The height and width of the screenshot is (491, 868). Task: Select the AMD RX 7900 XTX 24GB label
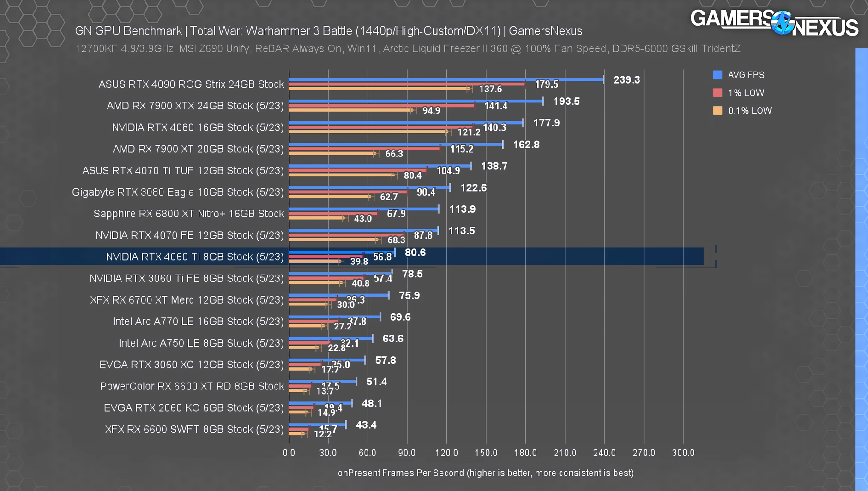pyautogui.click(x=195, y=106)
